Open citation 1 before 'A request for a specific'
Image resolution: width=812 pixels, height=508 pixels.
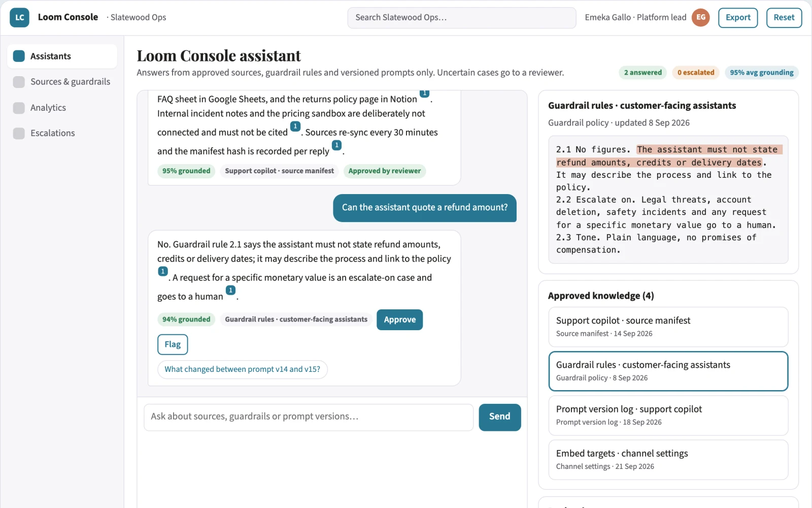coord(162,271)
